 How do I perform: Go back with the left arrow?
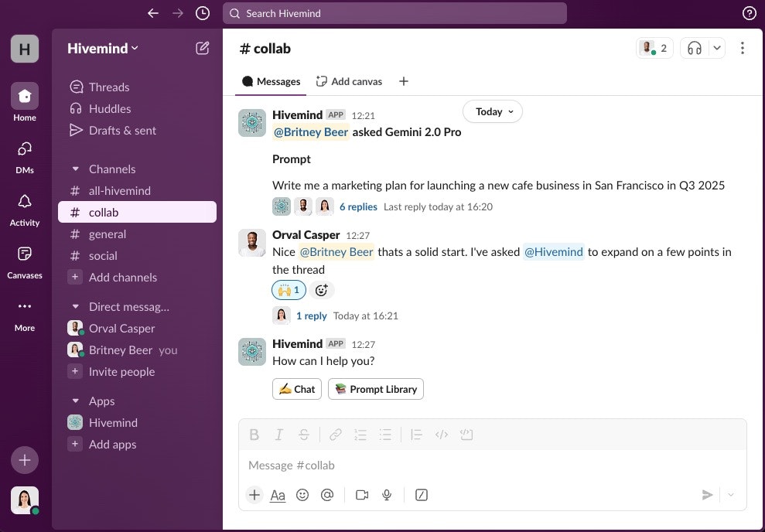click(153, 13)
